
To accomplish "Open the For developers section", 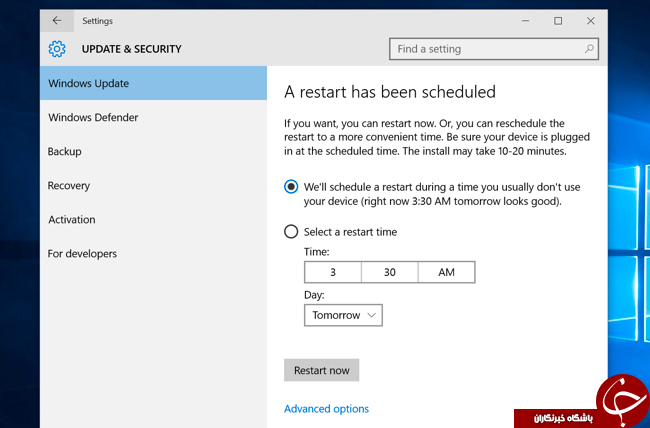I will (x=153, y=253).
